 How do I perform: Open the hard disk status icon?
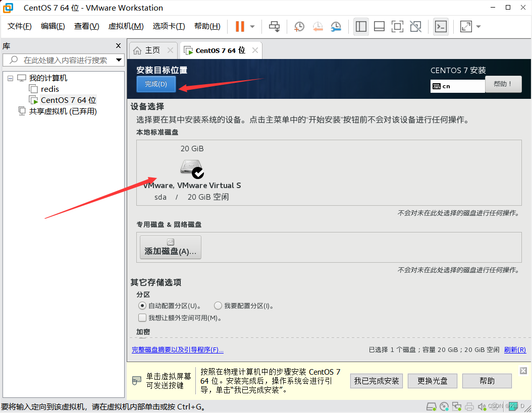pyautogui.click(x=432, y=406)
